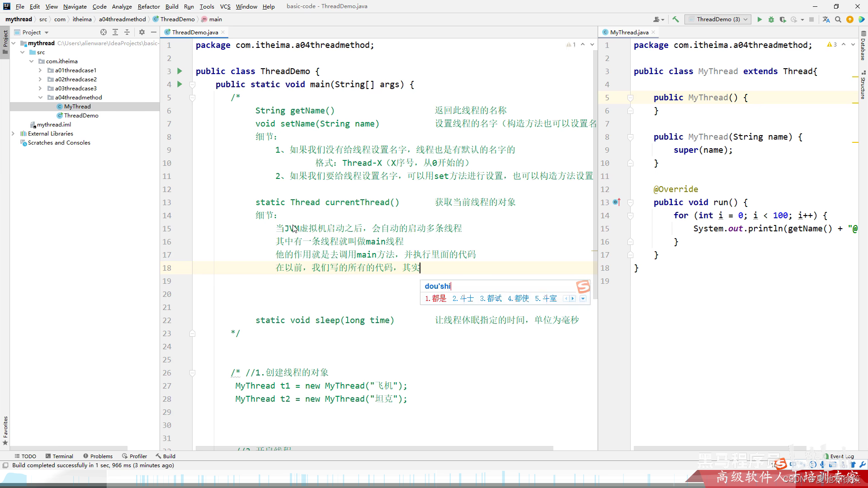Build project with the hammer icon
This screenshot has width=868, height=488.
tap(675, 19)
